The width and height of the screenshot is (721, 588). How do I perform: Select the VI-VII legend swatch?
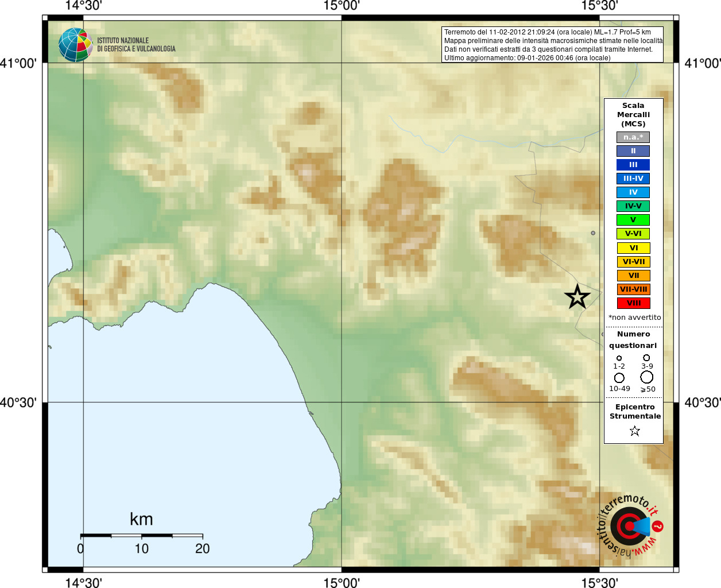click(x=633, y=262)
